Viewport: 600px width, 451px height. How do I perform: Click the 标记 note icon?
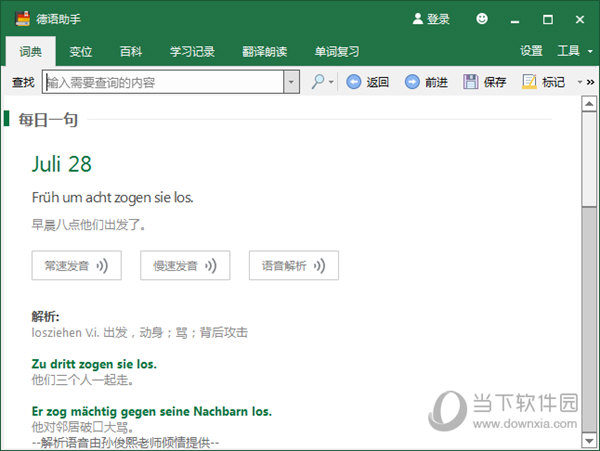[x=529, y=82]
